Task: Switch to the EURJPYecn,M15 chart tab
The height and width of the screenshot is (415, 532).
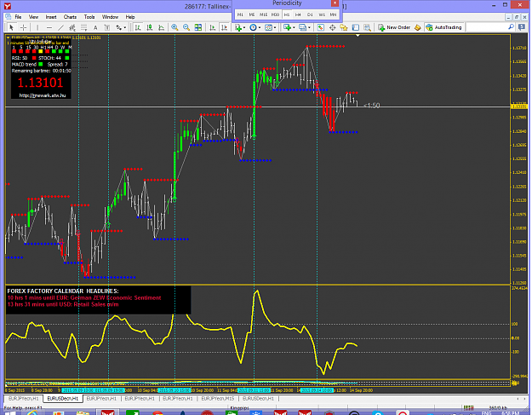Action: point(218,399)
